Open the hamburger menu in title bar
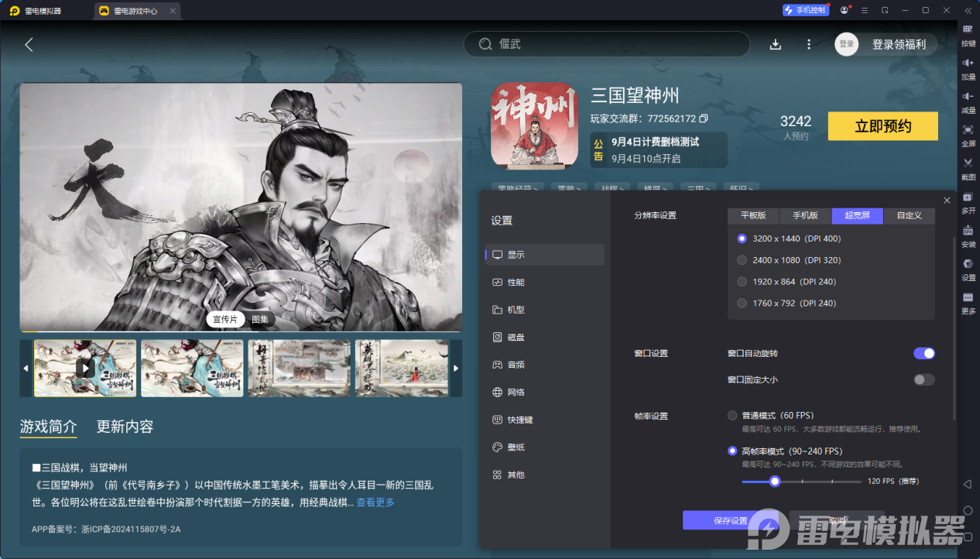This screenshot has width=980, height=559. click(865, 10)
